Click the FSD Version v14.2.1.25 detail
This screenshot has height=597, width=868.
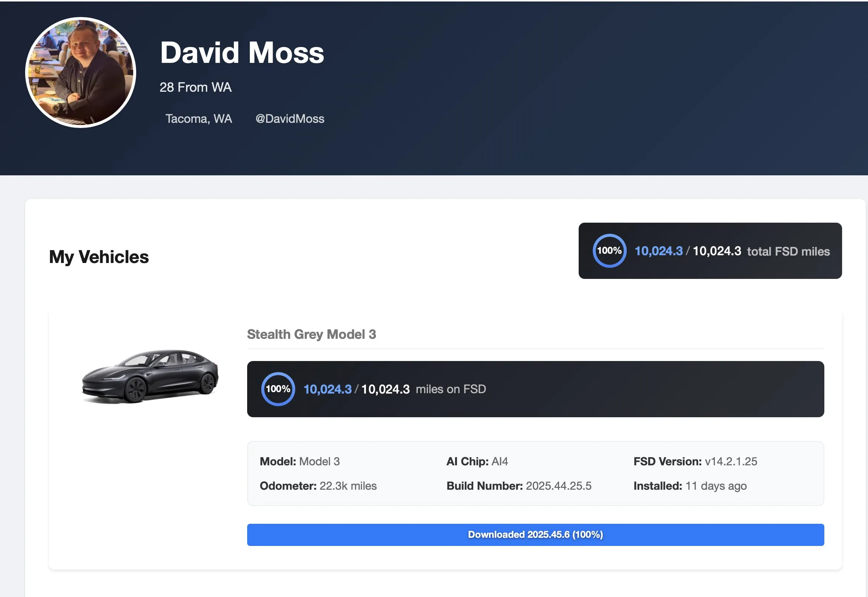coord(695,461)
